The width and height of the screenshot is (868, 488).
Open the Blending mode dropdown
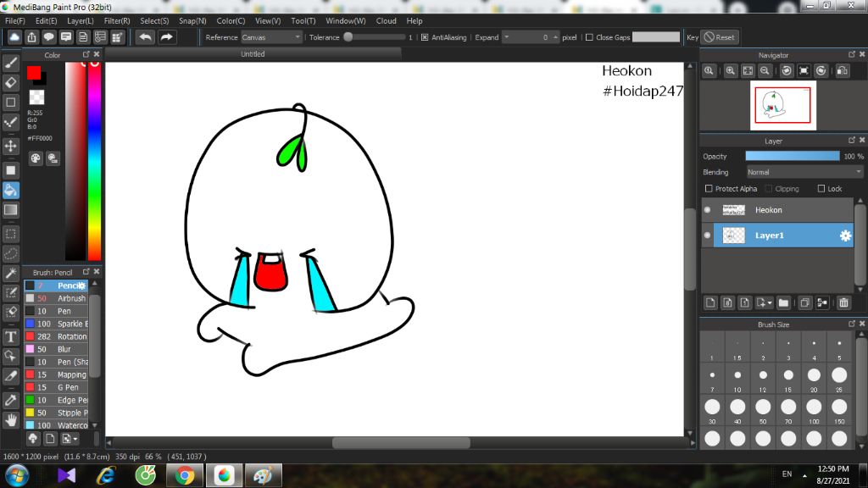coord(804,172)
